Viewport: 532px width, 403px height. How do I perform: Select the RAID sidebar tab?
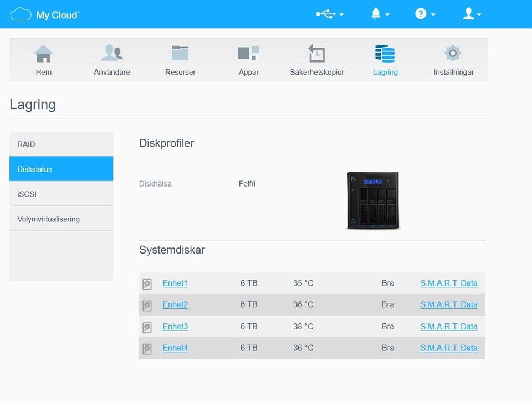click(x=61, y=144)
